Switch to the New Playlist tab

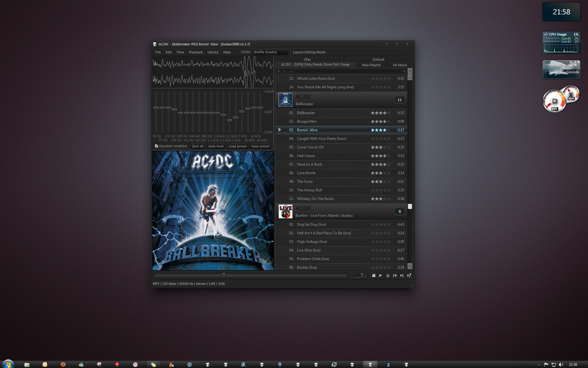tap(371, 65)
